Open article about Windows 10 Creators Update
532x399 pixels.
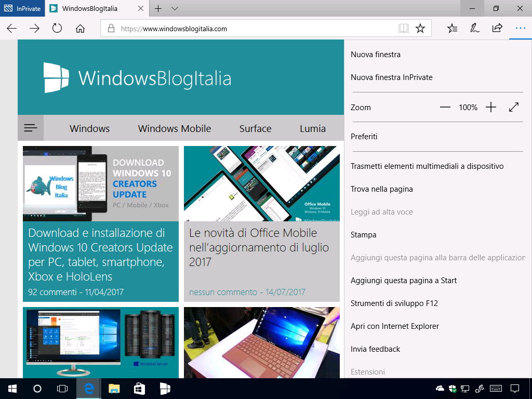100,255
